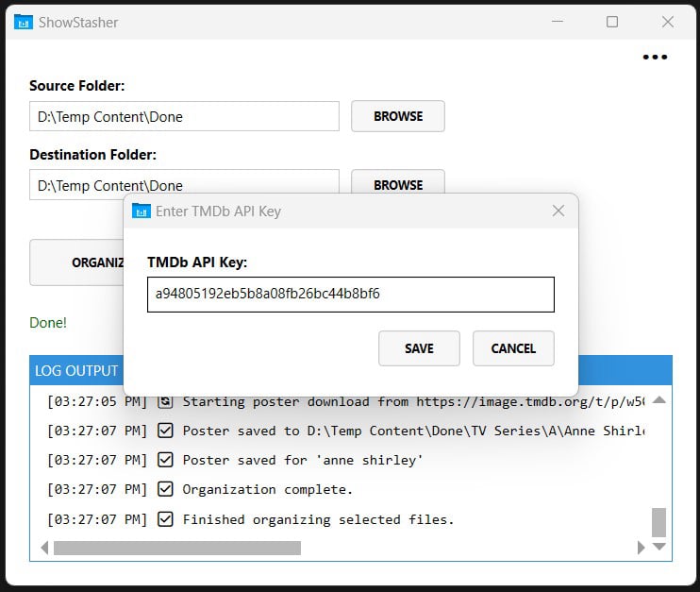The image size is (700, 592).
Task: Click the 'Source Folder:' label
Action: (77, 85)
